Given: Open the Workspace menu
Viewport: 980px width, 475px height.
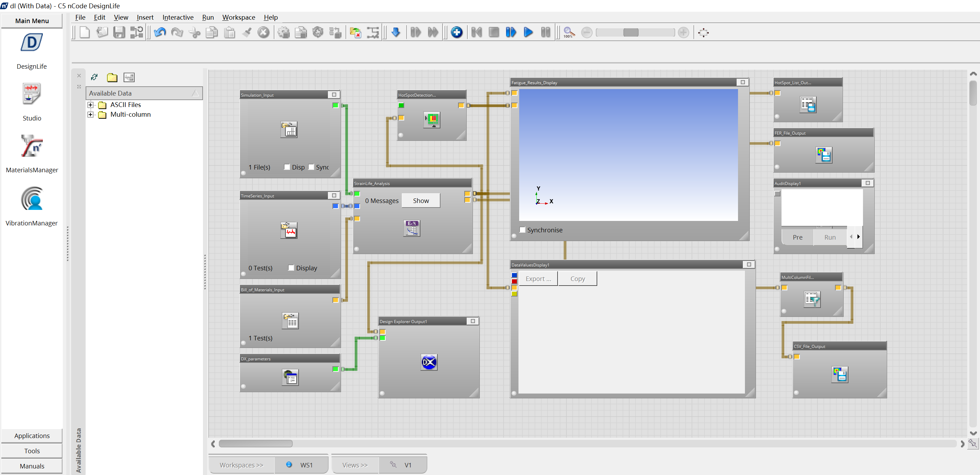Looking at the screenshot, I should [239, 17].
